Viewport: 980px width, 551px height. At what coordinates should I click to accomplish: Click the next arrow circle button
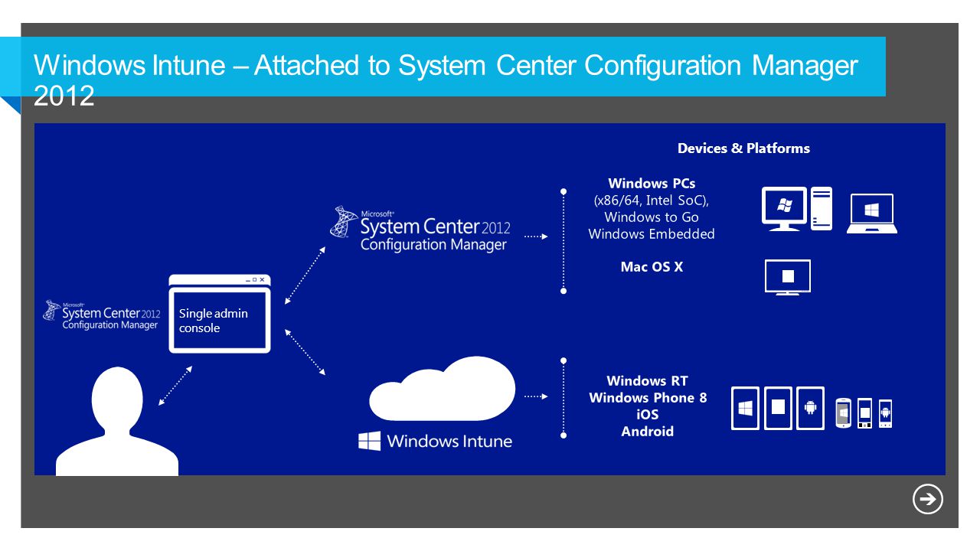(x=928, y=500)
